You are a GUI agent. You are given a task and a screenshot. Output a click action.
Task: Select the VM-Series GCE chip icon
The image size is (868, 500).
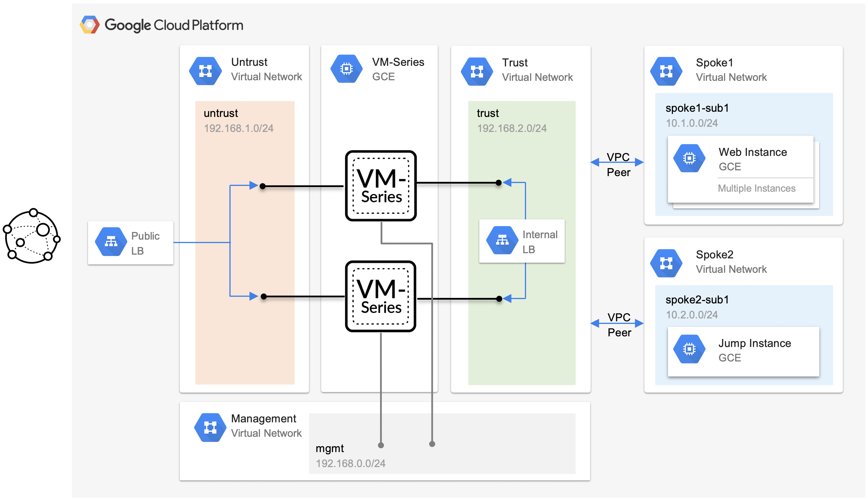click(346, 69)
